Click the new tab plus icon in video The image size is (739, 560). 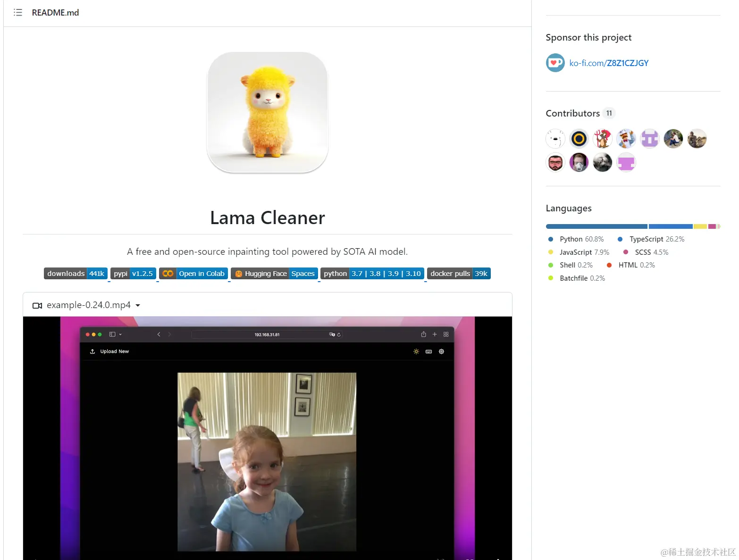coord(435,334)
